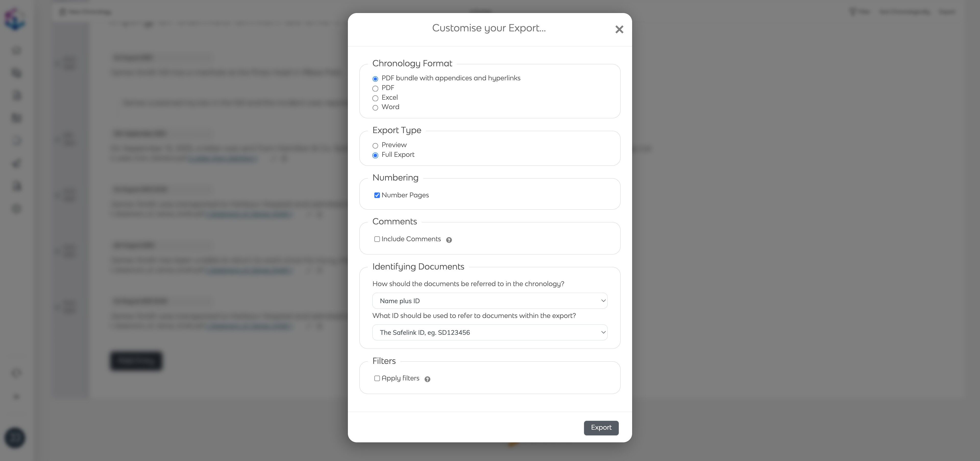Close the Customise your Export dialog

[619, 29]
